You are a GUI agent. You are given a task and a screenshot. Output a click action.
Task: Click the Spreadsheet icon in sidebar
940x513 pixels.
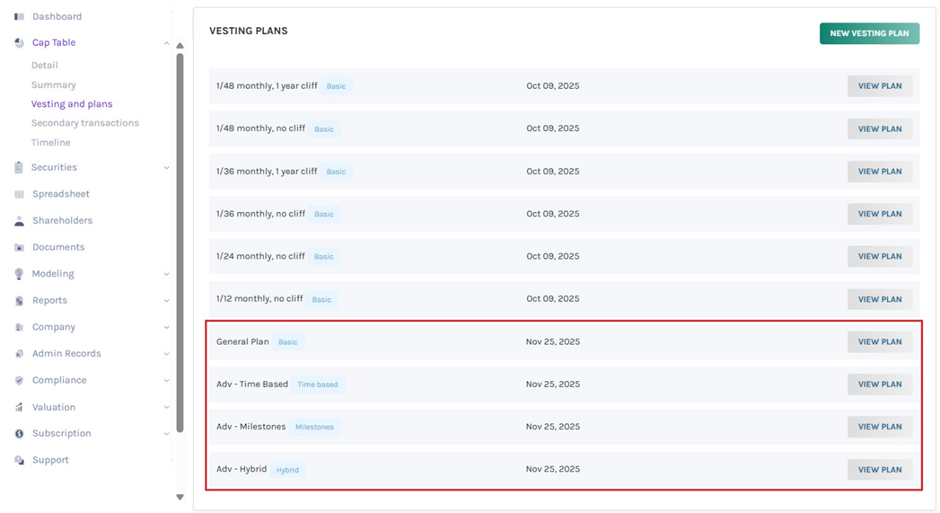tap(19, 194)
